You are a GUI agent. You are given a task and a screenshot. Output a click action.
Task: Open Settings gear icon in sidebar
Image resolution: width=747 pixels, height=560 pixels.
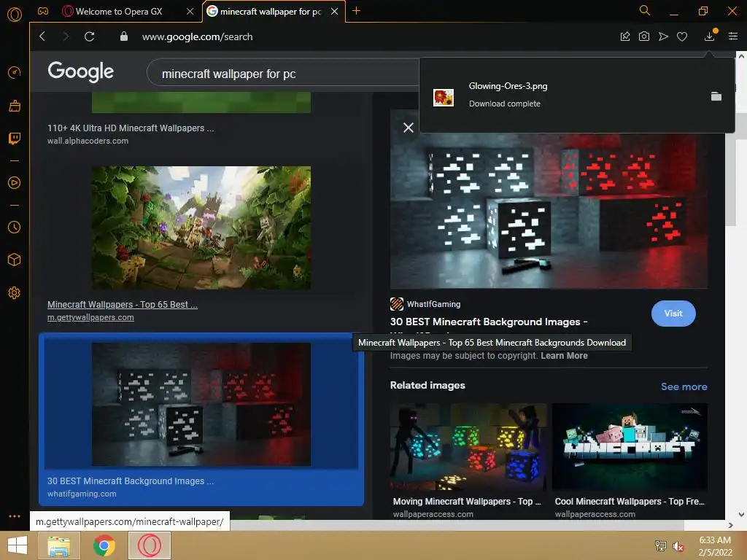tap(15, 293)
